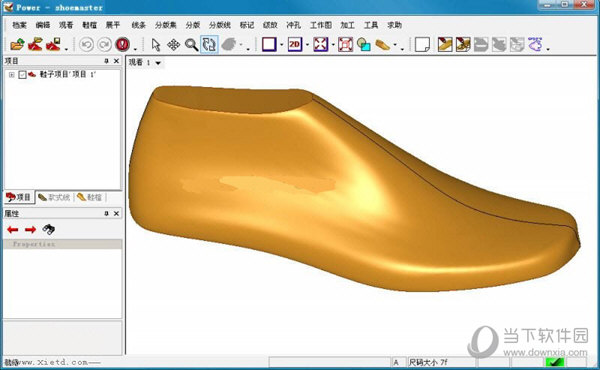The height and width of the screenshot is (370, 600).
Task: Click the size 7f status field
Action: click(441, 362)
